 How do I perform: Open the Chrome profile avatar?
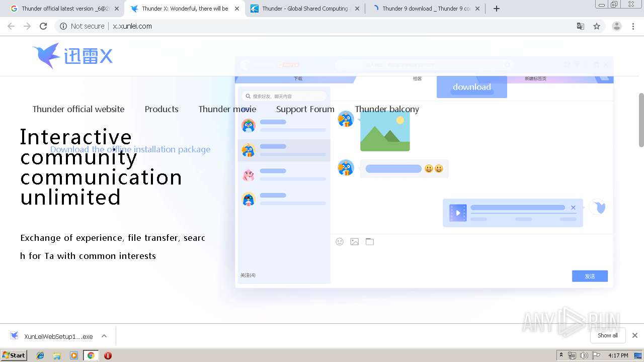(617, 26)
